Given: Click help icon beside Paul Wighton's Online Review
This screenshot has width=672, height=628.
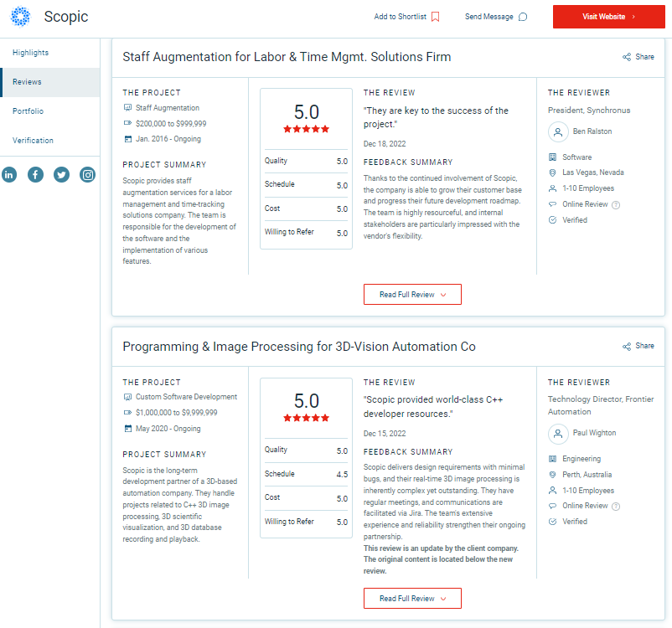Looking at the screenshot, I should pyautogui.click(x=616, y=507).
